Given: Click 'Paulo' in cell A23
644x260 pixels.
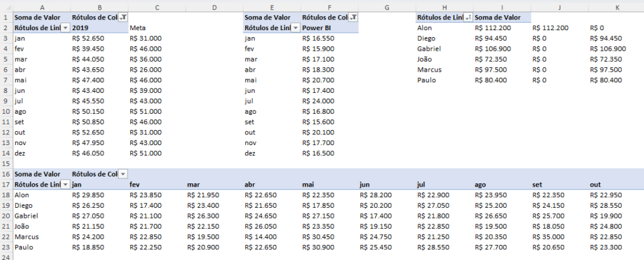Looking at the screenshot, I should [x=23, y=247].
